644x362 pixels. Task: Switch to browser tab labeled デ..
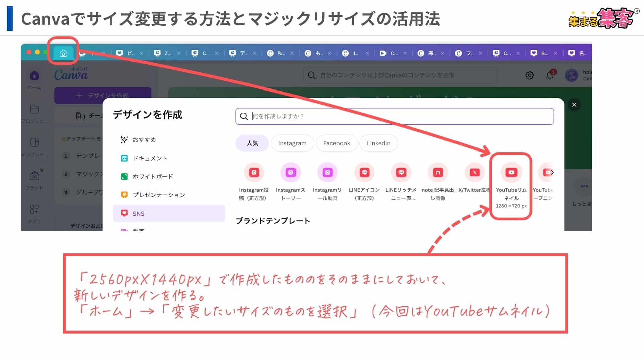point(243,53)
